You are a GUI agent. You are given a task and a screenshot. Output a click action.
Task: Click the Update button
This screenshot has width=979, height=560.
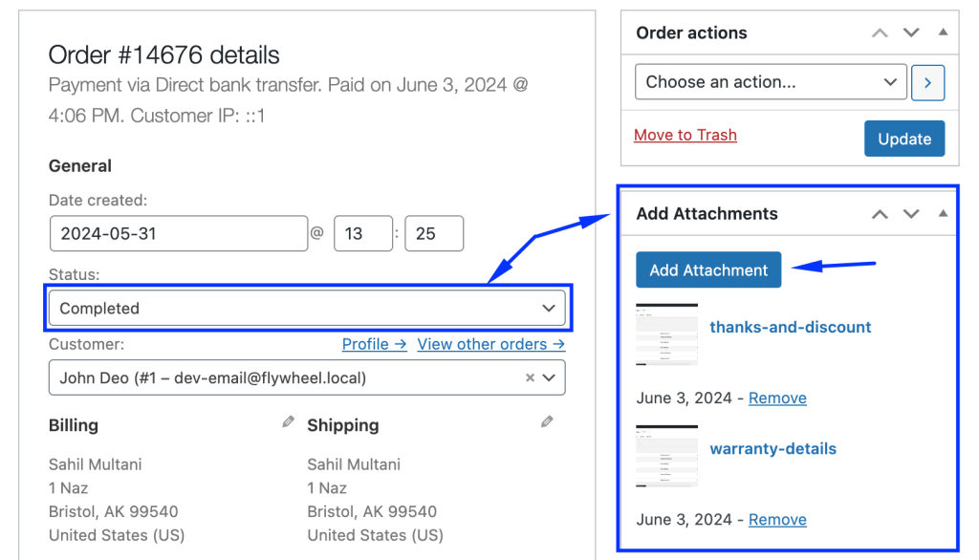(x=903, y=139)
